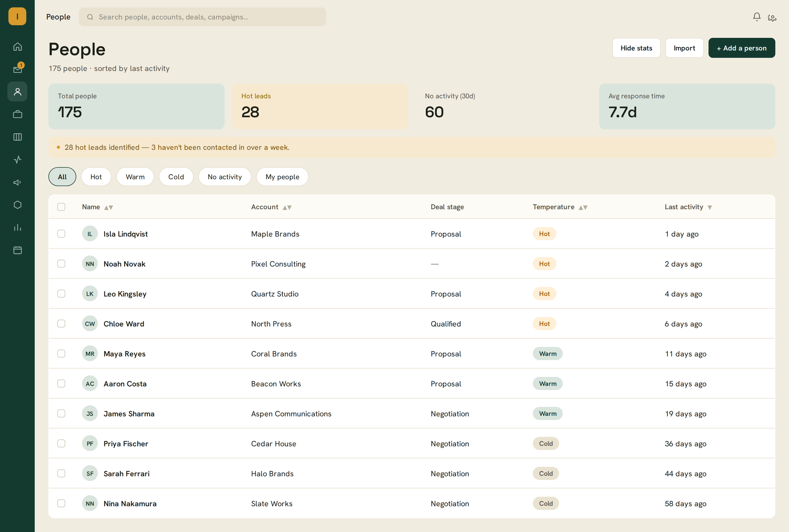Select the My people filter tab
The width and height of the screenshot is (789, 532).
(x=282, y=177)
